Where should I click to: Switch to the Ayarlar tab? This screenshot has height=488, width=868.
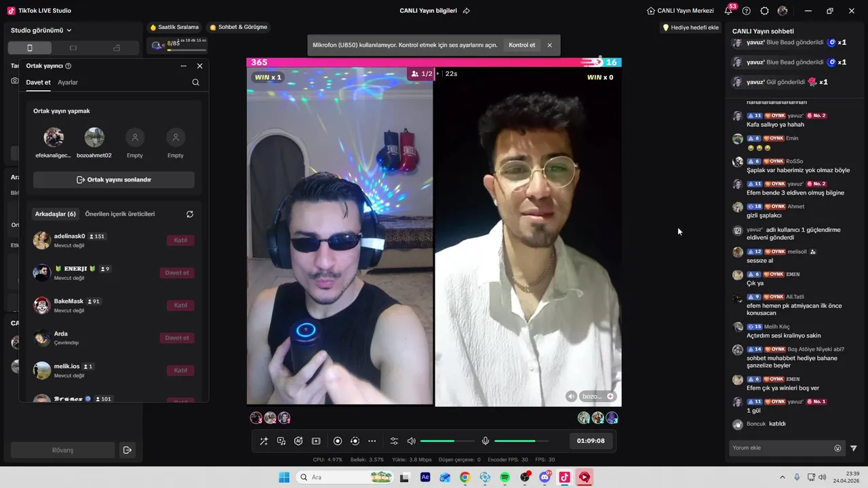click(x=68, y=83)
